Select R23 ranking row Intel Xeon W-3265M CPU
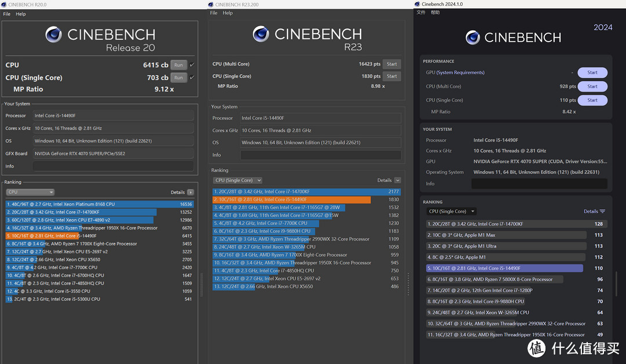 pyautogui.click(x=306, y=247)
